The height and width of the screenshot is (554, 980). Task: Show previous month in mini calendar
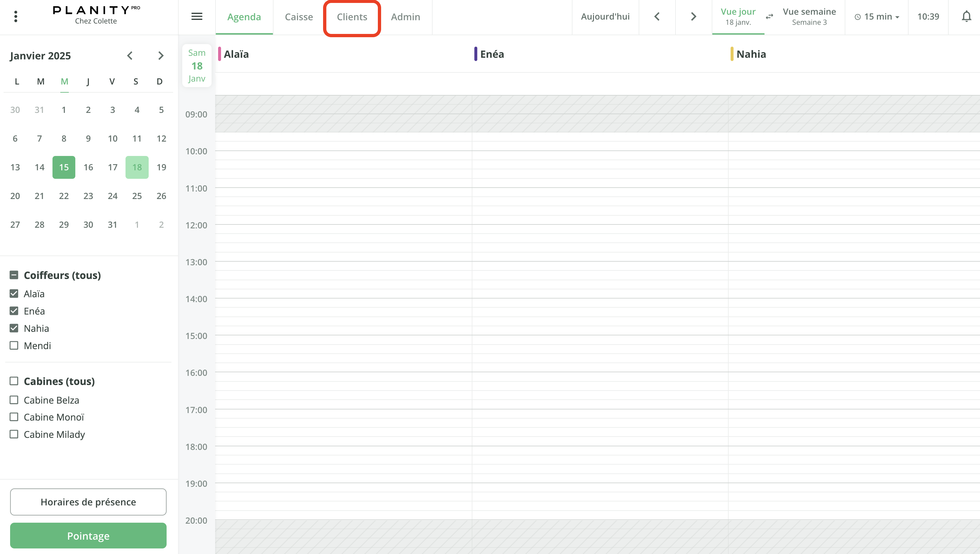[130, 55]
